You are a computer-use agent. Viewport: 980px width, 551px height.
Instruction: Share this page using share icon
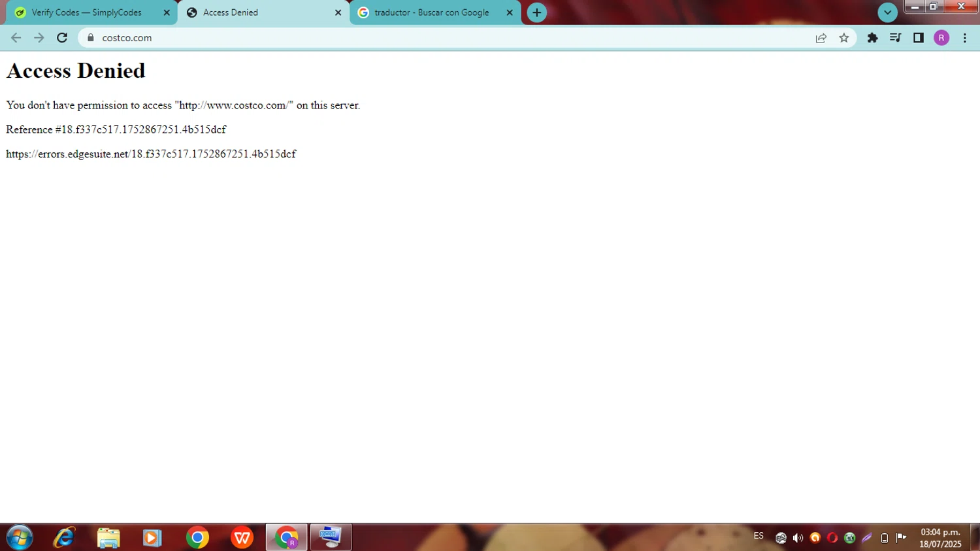(x=821, y=38)
